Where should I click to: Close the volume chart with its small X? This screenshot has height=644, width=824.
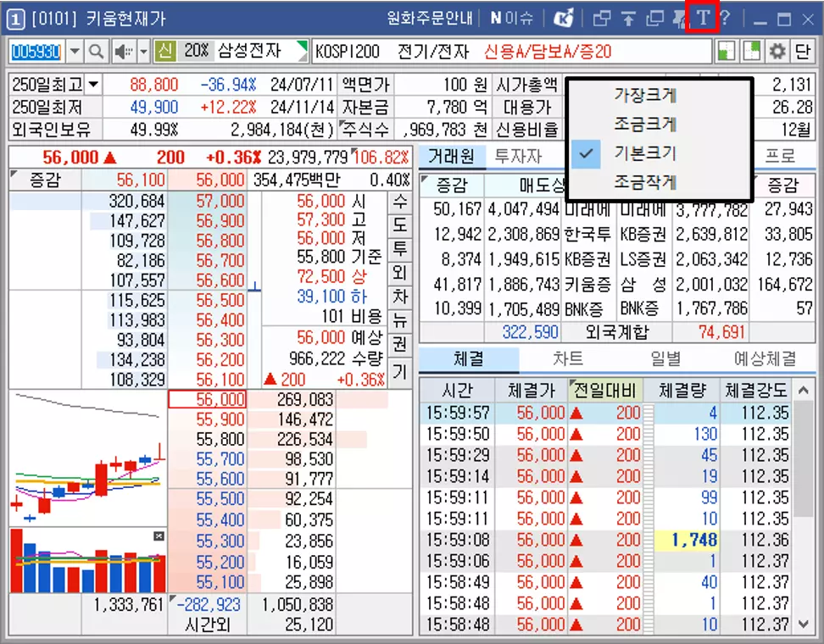pos(159,536)
